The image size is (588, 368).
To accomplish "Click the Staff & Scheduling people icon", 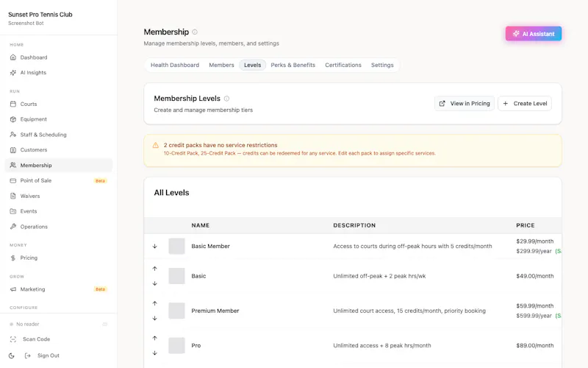I will tap(13, 135).
